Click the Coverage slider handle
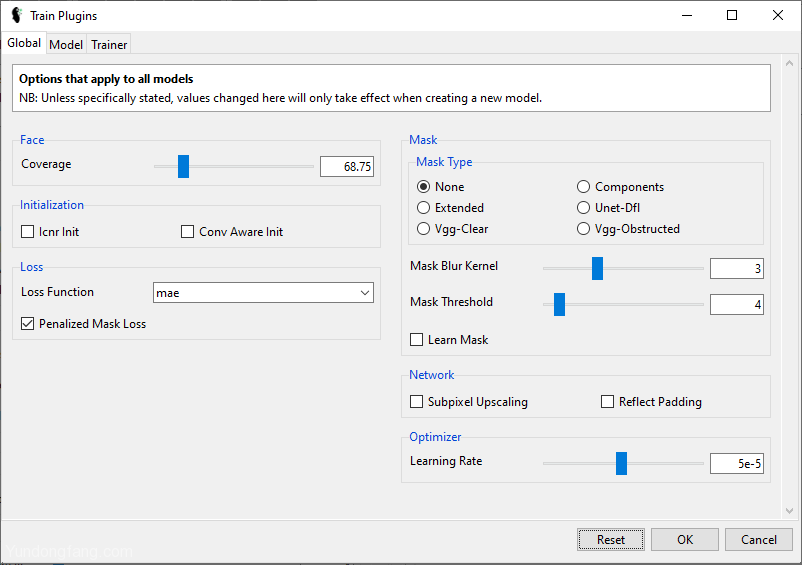802x565 pixels. click(184, 166)
